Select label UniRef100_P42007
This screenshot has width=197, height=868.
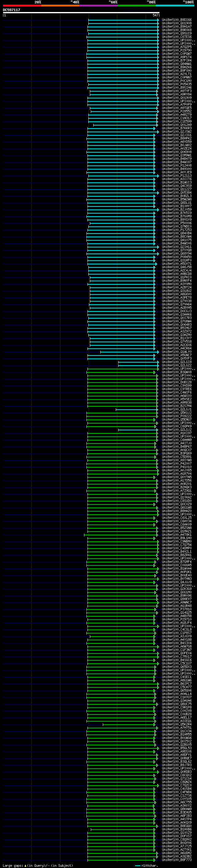coord(177,463)
